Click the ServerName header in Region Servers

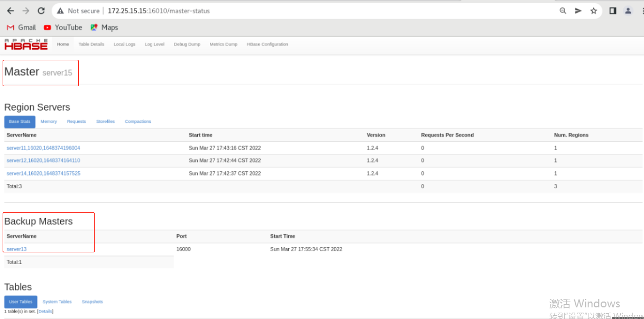(x=22, y=135)
